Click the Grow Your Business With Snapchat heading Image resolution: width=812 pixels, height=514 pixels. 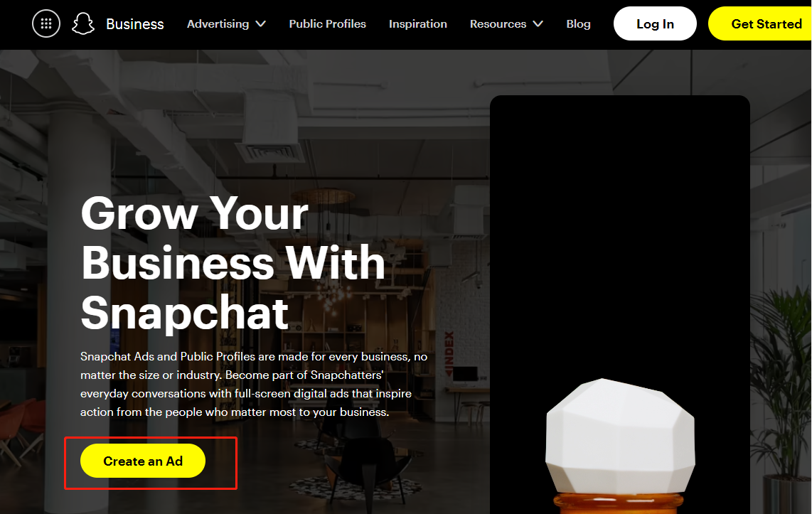pos(233,263)
